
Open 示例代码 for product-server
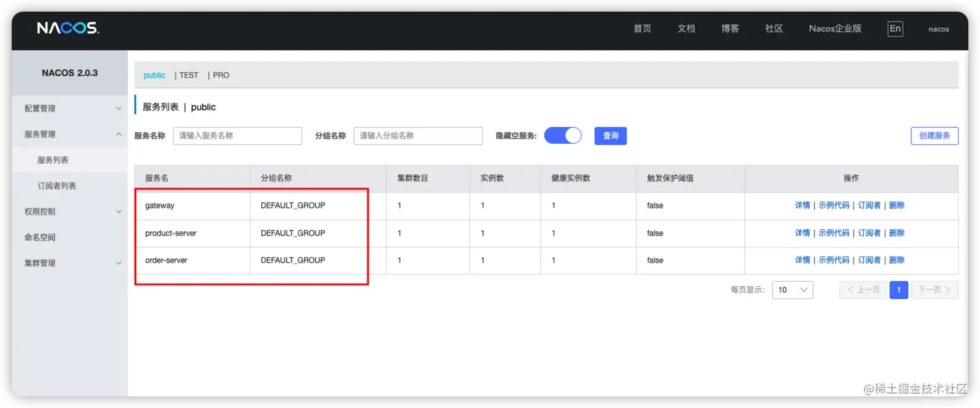tap(834, 233)
